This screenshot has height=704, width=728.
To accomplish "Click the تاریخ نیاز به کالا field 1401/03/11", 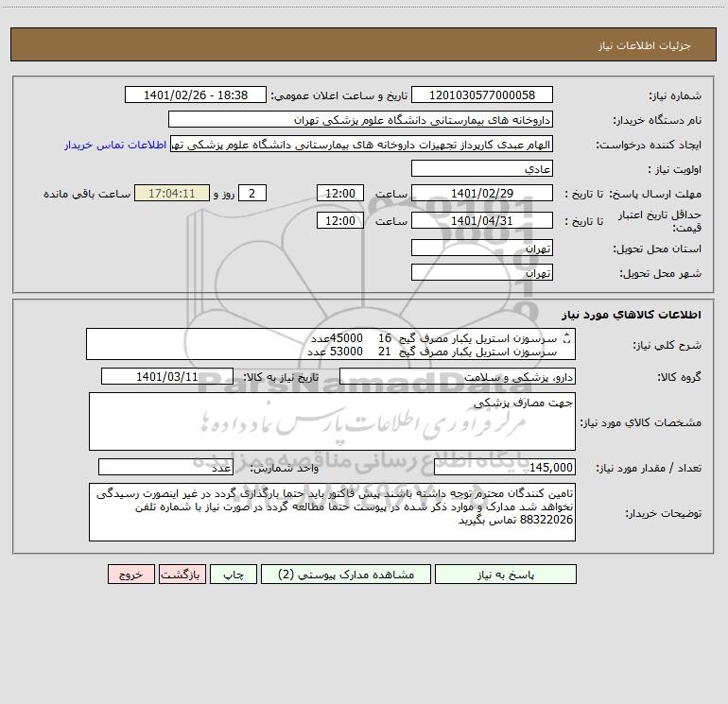I will [x=167, y=376].
